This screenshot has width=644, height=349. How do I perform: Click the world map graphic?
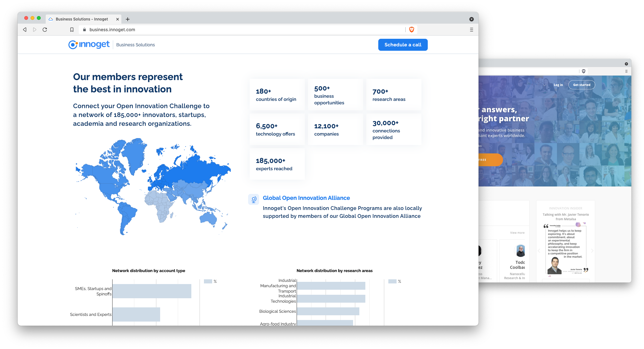pos(153,186)
